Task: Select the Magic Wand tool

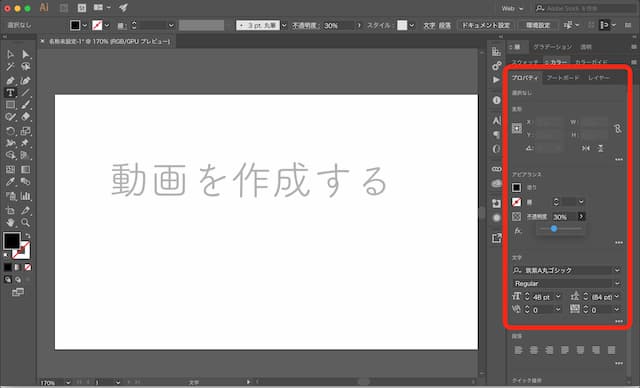Action: point(10,67)
